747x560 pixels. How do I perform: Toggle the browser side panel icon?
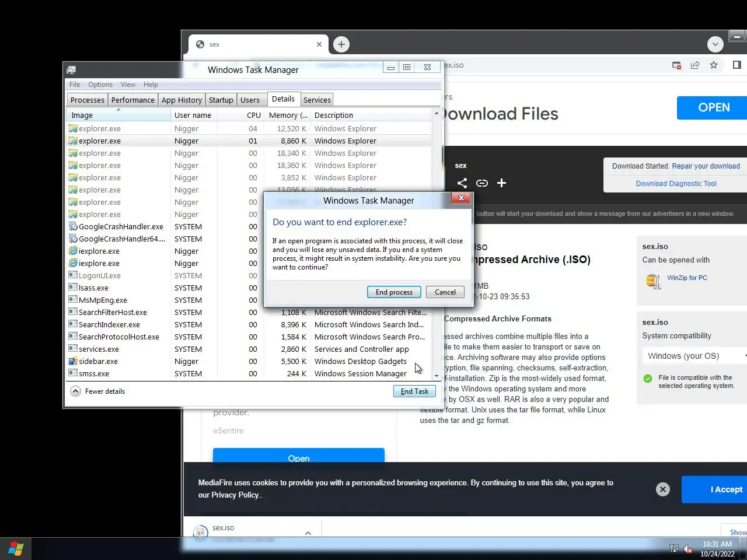click(x=737, y=65)
